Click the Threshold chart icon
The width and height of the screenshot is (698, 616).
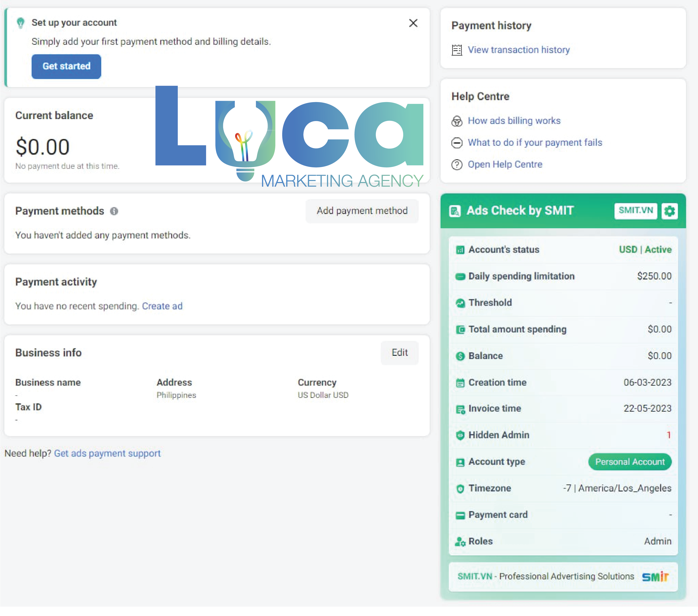pyautogui.click(x=460, y=303)
